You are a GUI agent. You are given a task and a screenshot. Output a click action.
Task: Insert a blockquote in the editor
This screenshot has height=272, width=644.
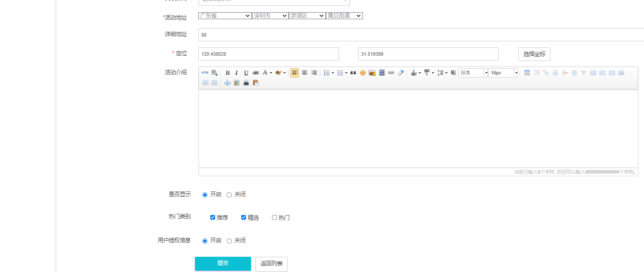[x=353, y=73]
